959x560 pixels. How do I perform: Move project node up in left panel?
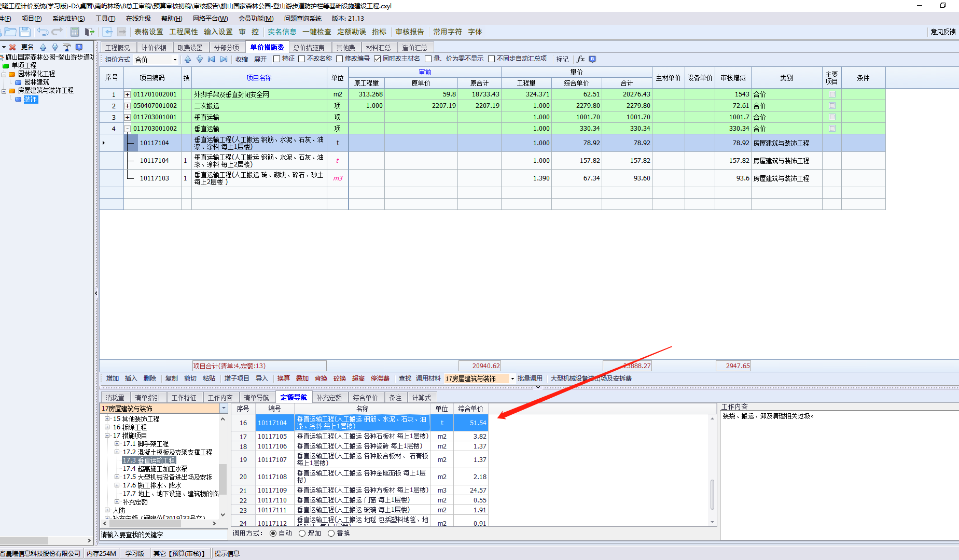point(43,47)
